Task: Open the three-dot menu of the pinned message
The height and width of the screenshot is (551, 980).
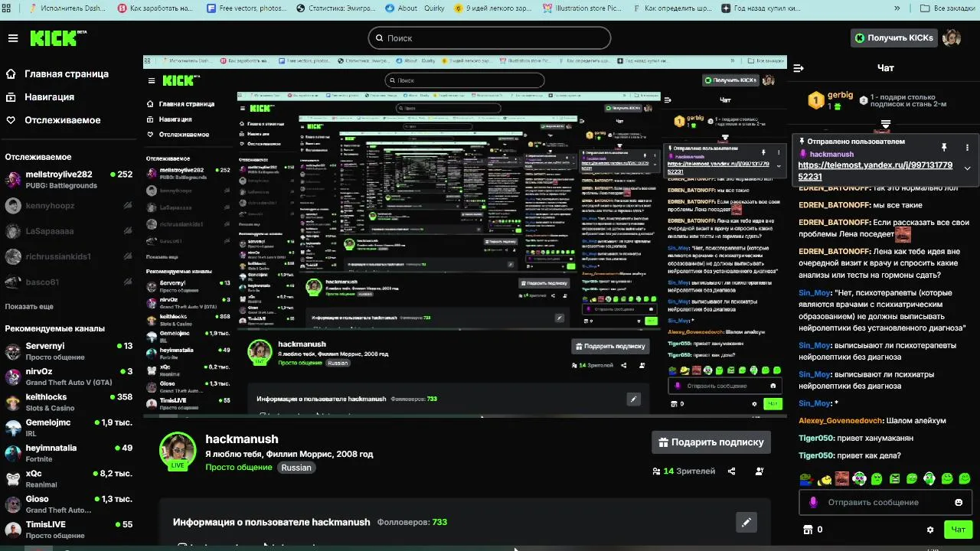Action: (967, 147)
